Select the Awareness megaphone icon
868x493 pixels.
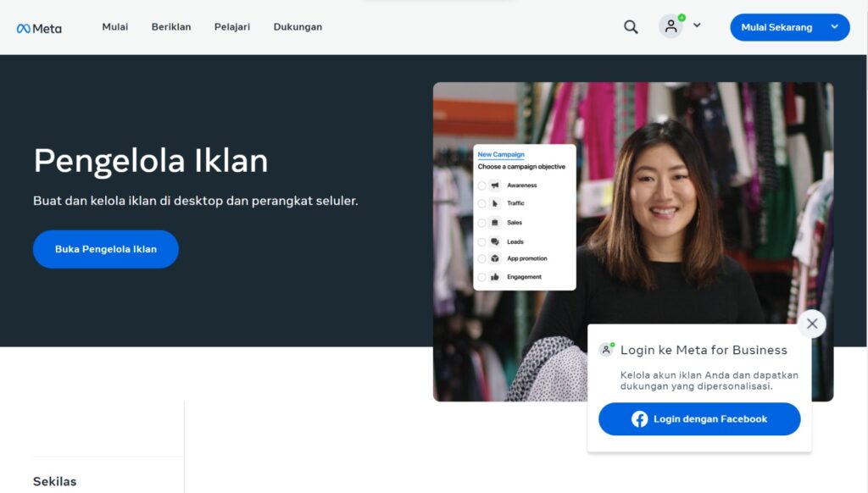(x=495, y=185)
